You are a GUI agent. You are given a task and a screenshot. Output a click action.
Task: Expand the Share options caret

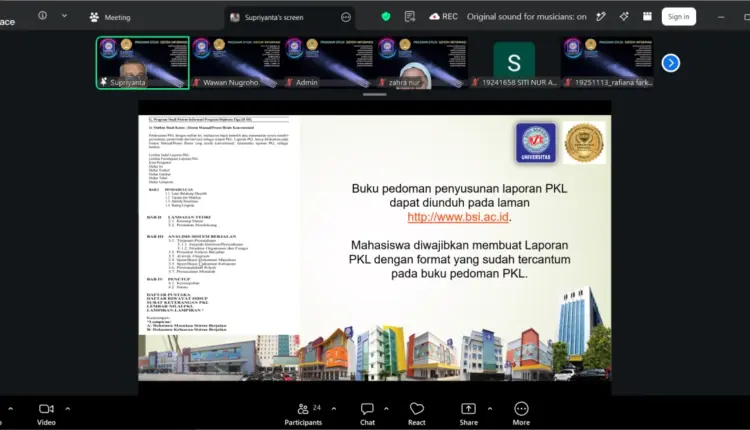(x=490, y=409)
